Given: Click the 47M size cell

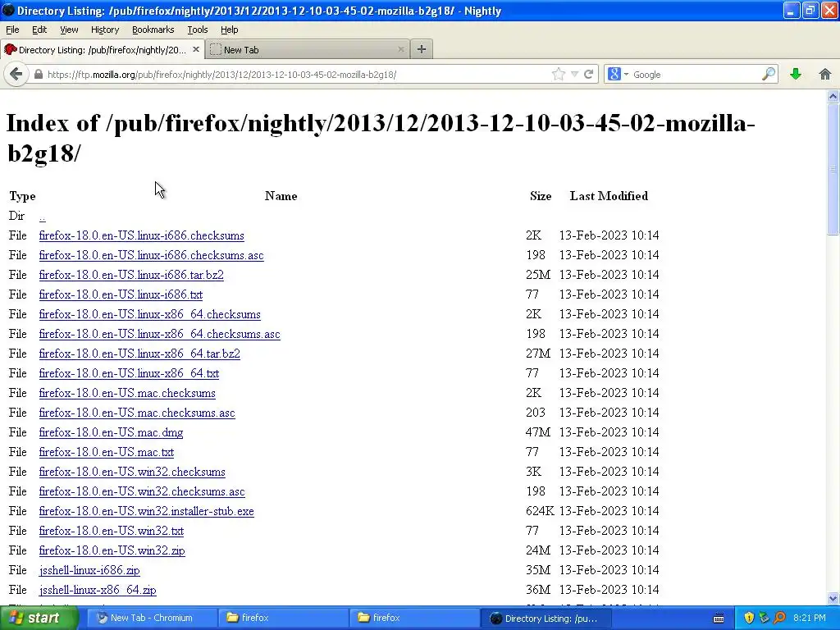Looking at the screenshot, I should click(x=538, y=432).
